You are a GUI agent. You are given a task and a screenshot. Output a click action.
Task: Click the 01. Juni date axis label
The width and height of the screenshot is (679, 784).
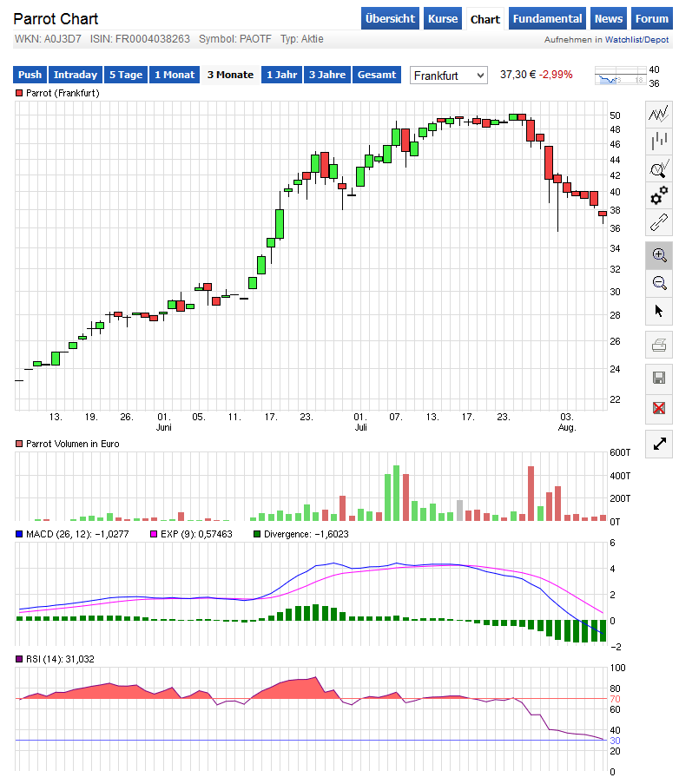(x=164, y=422)
